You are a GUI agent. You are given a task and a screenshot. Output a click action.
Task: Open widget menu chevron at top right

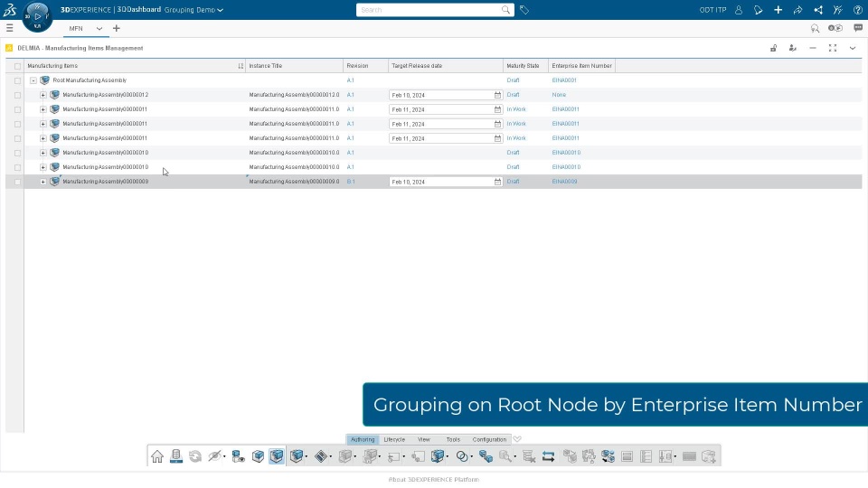click(x=853, y=48)
